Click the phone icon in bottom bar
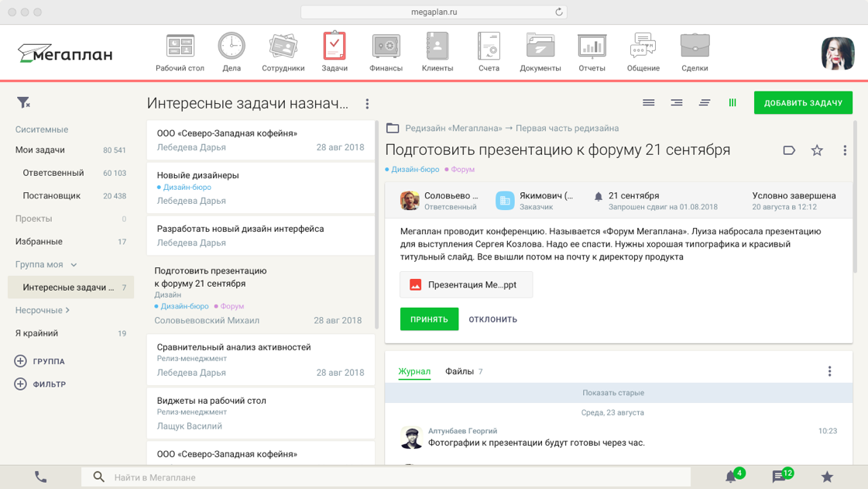Image resolution: width=868 pixels, height=489 pixels. pyautogui.click(x=40, y=477)
